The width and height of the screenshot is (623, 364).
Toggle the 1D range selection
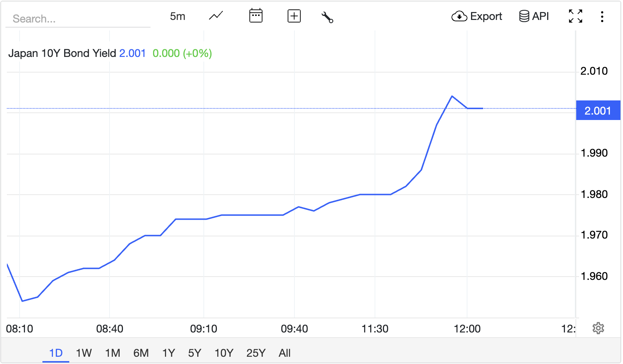pyautogui.click(x=55, y=352)
